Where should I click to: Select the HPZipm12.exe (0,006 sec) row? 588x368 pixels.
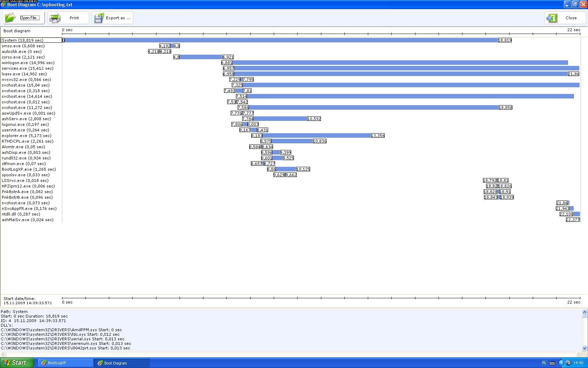pos(28,186)
